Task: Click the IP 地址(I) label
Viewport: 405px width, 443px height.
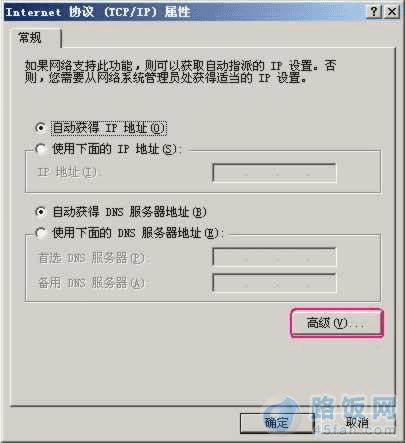Action: [67, 172]
